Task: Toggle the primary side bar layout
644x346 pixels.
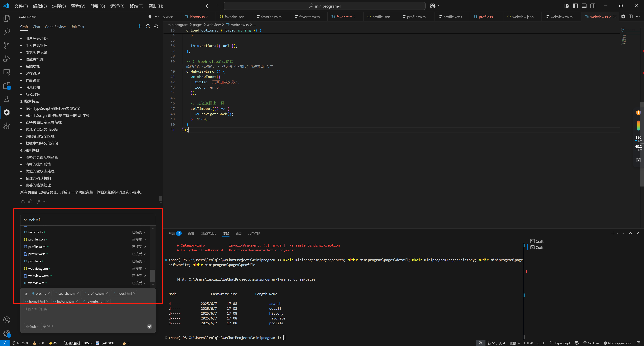Action: pyautogui.click(x=575, y=6)
